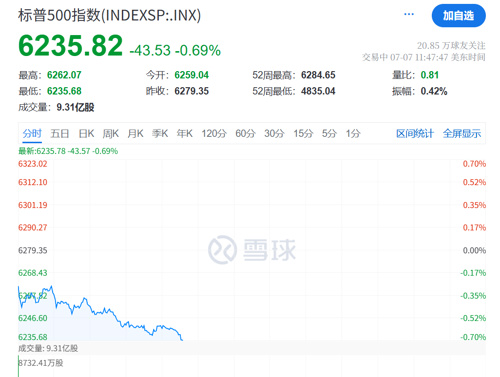Click the 全屏显示 fullscreen display link
The height and width of the screenshot is (377, 500).
[x=462, y=134]
